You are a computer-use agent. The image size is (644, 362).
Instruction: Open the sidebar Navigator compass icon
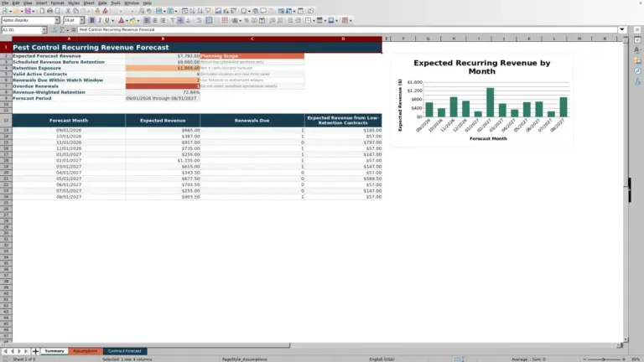pos(637,71)
